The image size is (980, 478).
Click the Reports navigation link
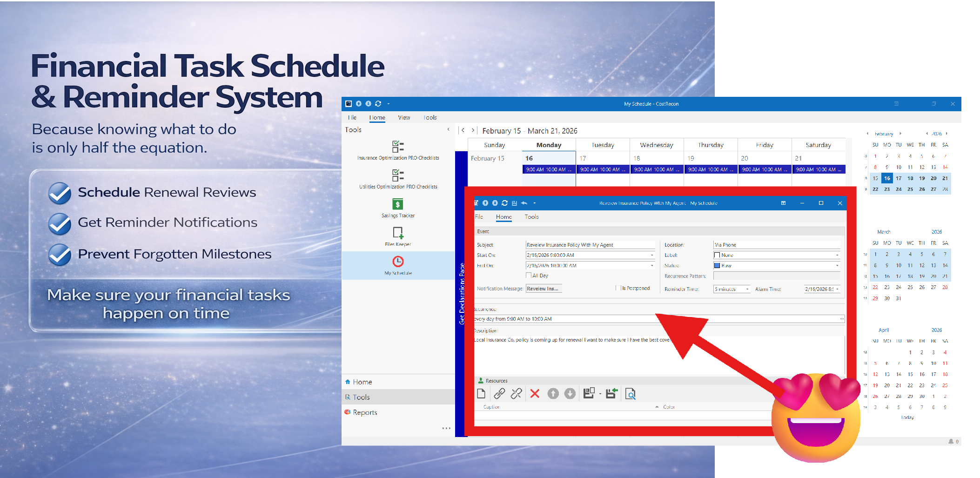(365, 412)
